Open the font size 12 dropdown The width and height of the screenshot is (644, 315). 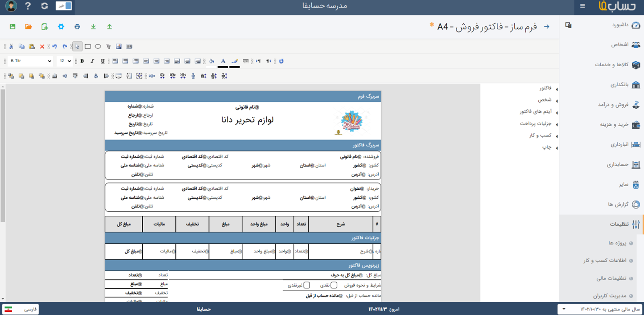tap(65, 61)
